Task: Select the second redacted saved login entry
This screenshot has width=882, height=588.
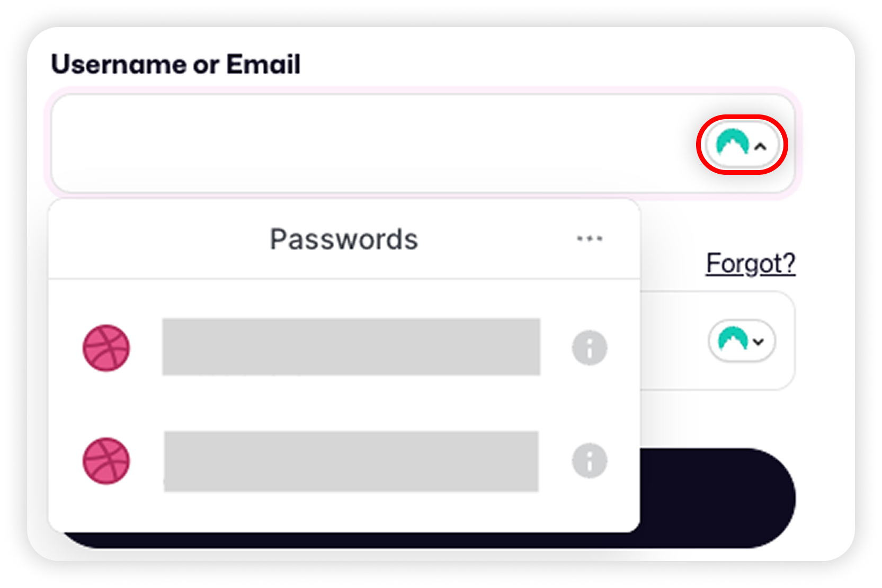Action: point(351,461)
